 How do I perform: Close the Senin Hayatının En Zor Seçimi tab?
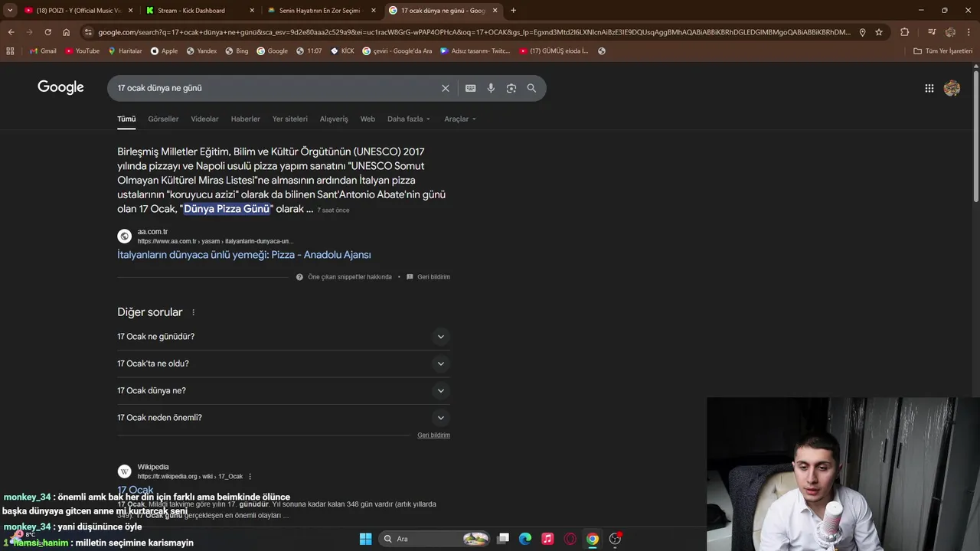point(373,10)
